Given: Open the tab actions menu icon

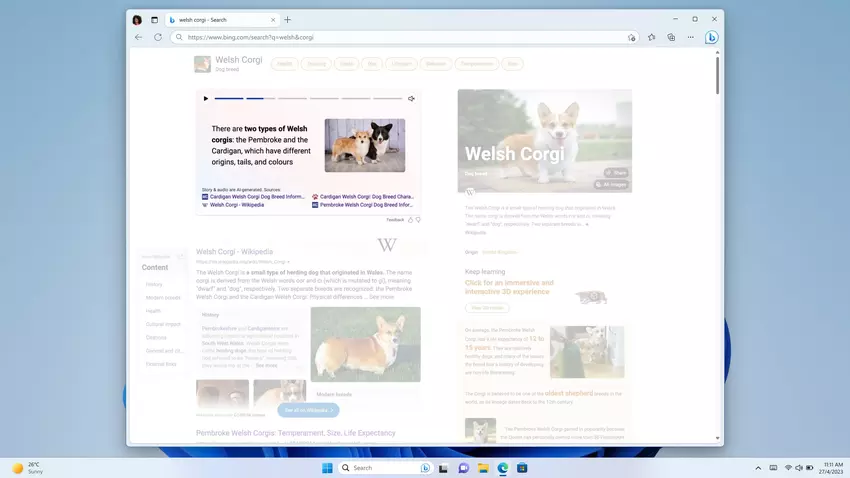Looking at the screenshot, I should tap(154, 19).
